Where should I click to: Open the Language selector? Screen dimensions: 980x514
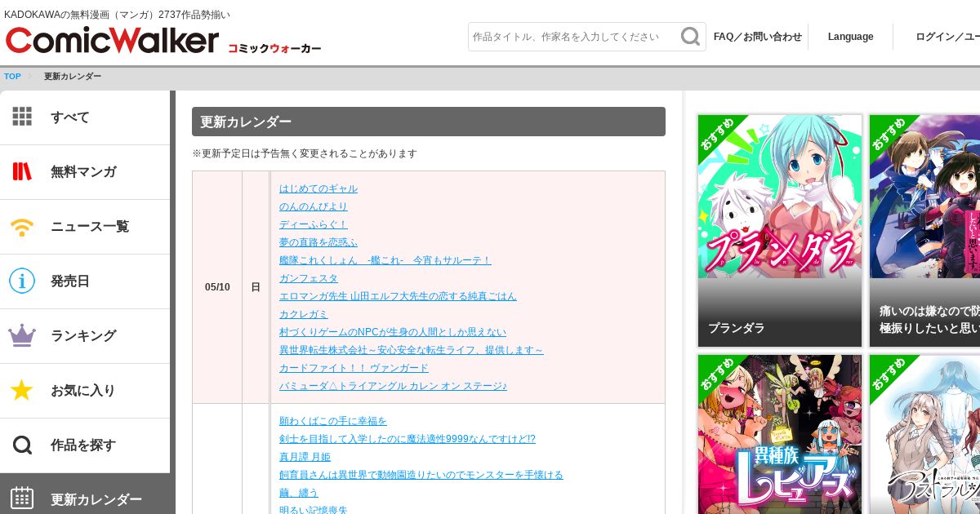pos(850,37)
